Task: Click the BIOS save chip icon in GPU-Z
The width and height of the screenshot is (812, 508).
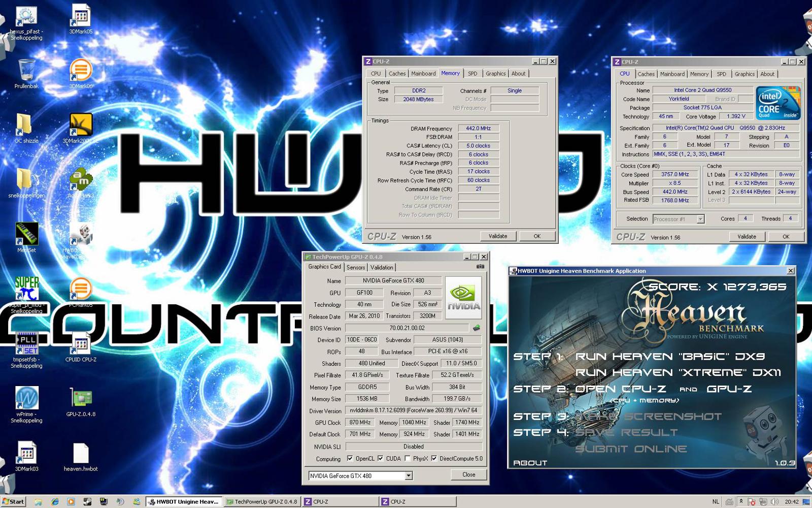Action: coord(476,328)
